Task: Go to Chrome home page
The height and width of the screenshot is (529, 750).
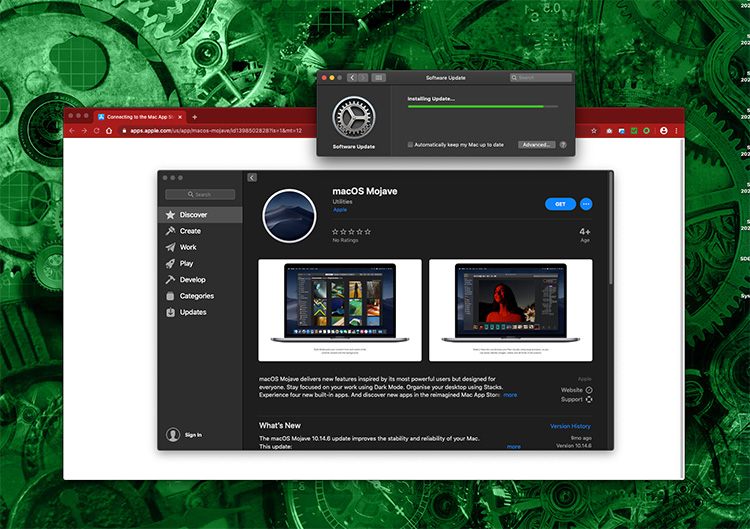Action: tap(109, 131)
